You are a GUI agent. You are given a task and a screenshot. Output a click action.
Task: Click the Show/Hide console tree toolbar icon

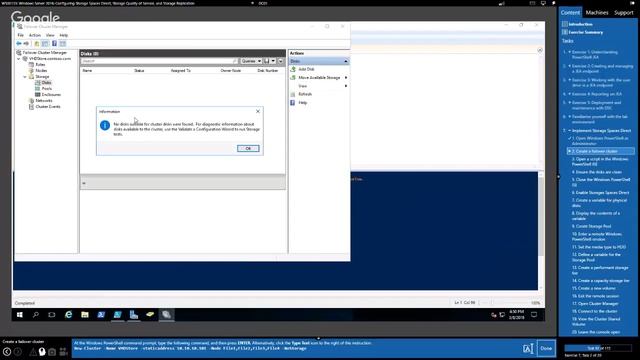(x=45, y=44)
